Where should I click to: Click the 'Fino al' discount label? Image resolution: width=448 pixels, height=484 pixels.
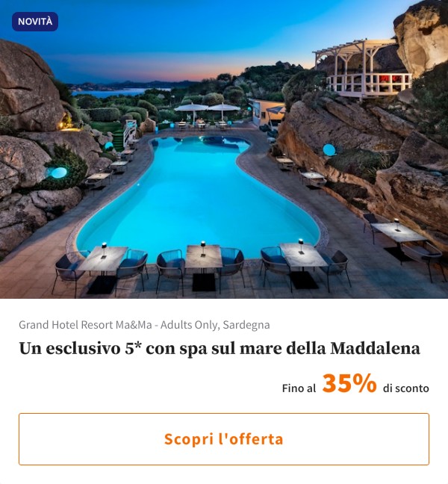[x=299, y=388]
